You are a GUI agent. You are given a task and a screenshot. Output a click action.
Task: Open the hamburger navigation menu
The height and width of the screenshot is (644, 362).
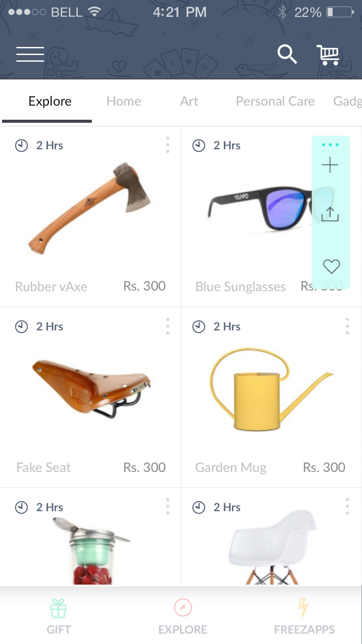(x=30, y=54)
